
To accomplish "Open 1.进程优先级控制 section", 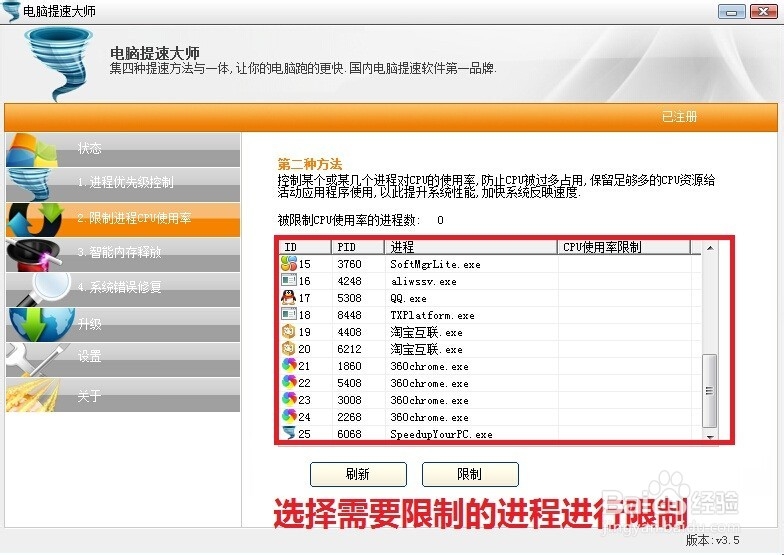I will point(123,184).
